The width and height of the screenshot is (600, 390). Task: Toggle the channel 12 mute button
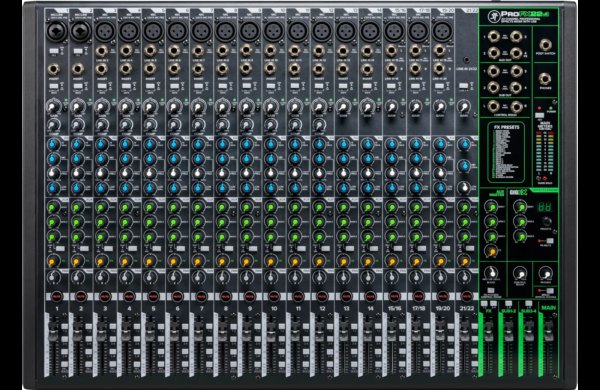[322, 297]
